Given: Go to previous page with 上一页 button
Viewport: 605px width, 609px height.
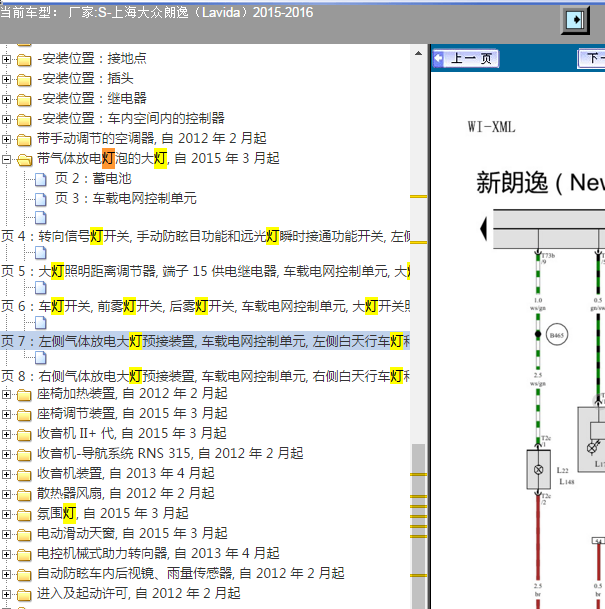Looking at the screenshot, I should (x=466, y=59).
